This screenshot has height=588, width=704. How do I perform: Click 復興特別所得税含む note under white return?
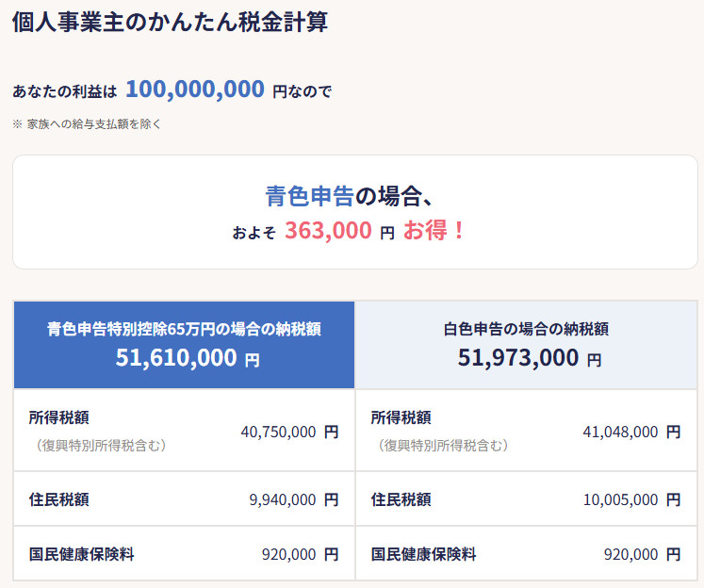[443, 445]
